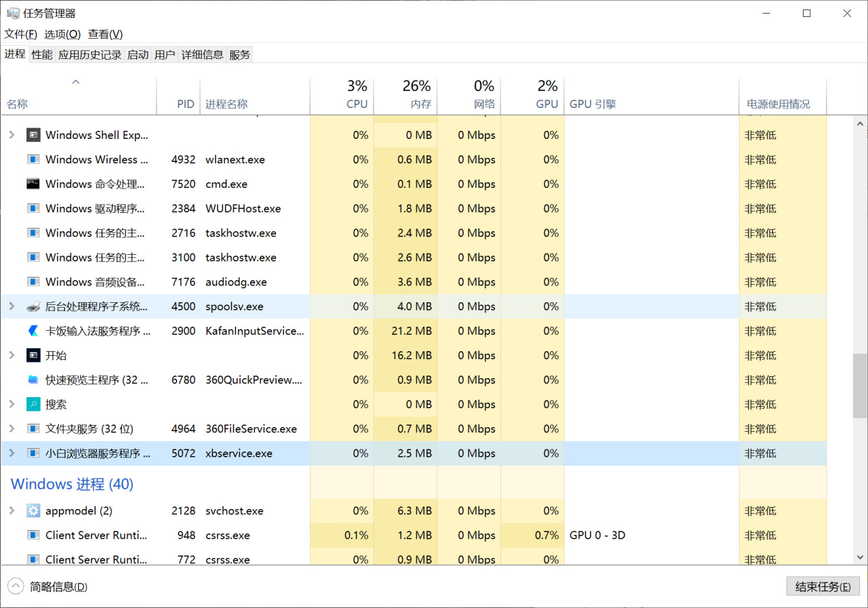Click the 360FileService.exe process icon

(33, 428)
